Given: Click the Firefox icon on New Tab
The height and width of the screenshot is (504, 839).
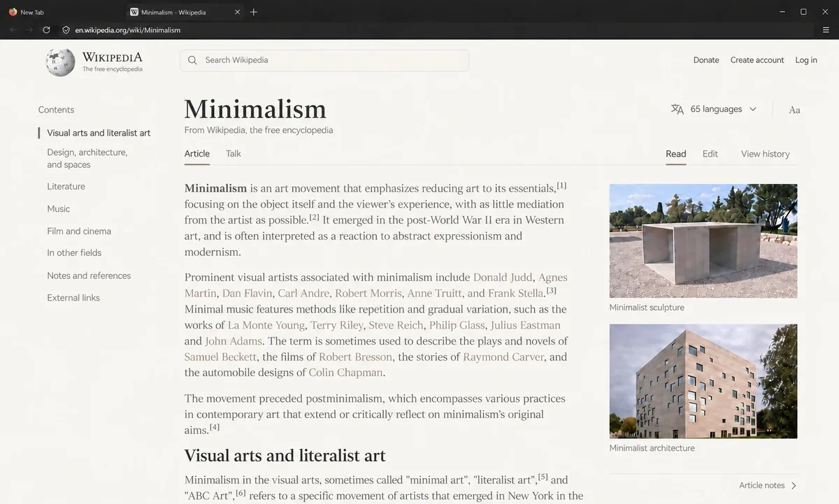Looking at the screenshot, I should click(x=13, y=12).
